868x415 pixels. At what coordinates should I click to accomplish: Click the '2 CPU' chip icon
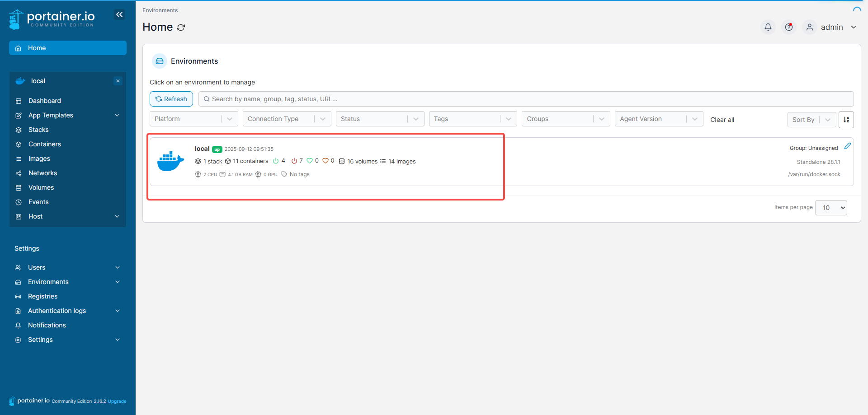(198, 174)
